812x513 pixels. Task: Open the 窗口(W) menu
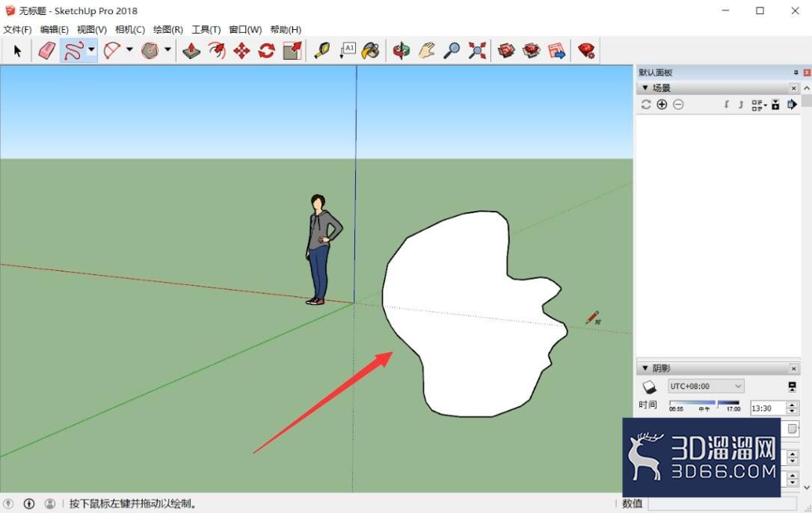(x=245, y=29)
